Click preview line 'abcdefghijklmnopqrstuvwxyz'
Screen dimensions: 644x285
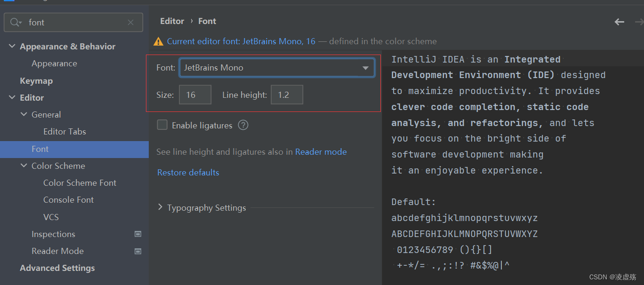tap(465, 218)
